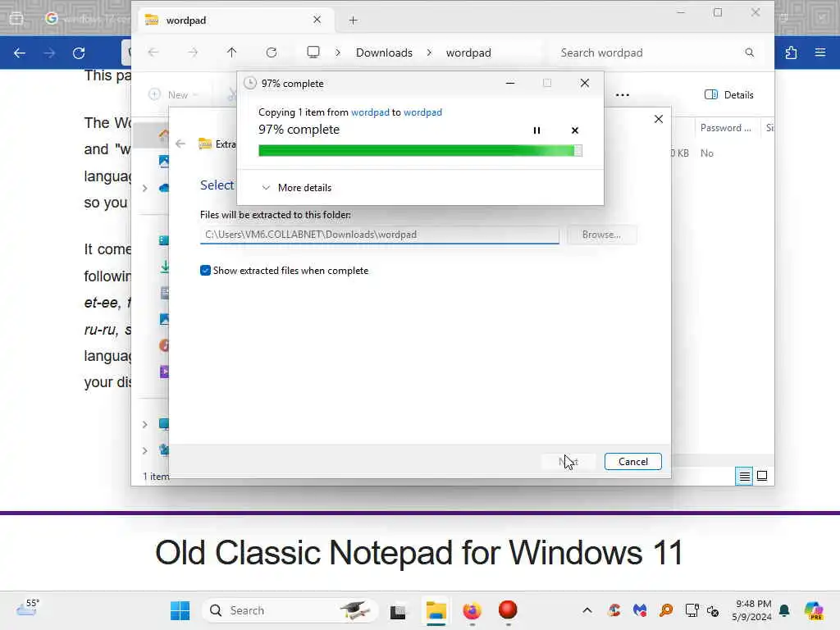Image resolution: width=840 pixels, height=630 pixels.
Task: Refresh the File Explorer folder view
Action: [x=272, y=52]
